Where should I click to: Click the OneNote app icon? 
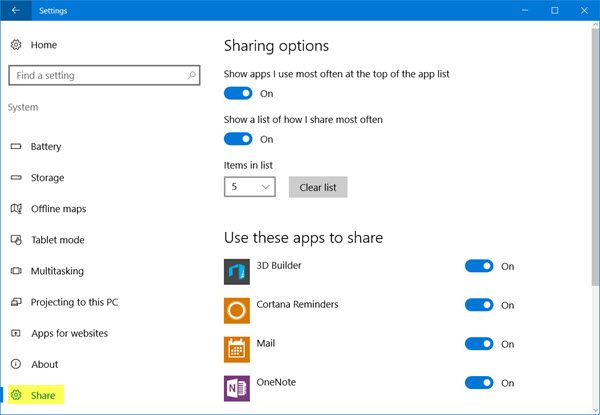point(237,387)
